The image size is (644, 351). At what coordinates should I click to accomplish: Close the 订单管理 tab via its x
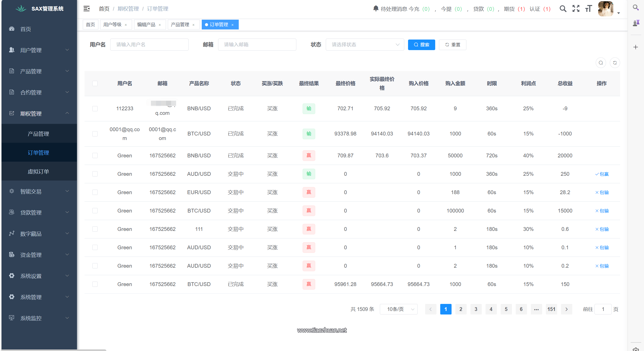click(232, 25)
